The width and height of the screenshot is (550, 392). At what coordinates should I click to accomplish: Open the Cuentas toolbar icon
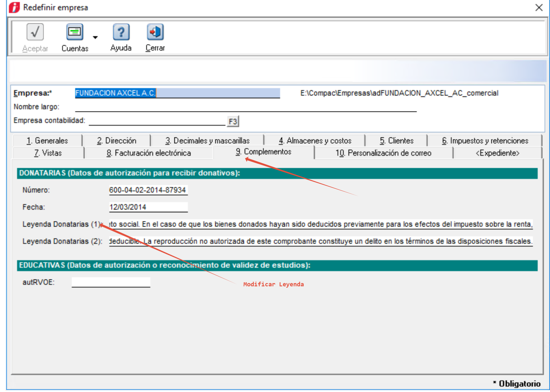point(75,32)
